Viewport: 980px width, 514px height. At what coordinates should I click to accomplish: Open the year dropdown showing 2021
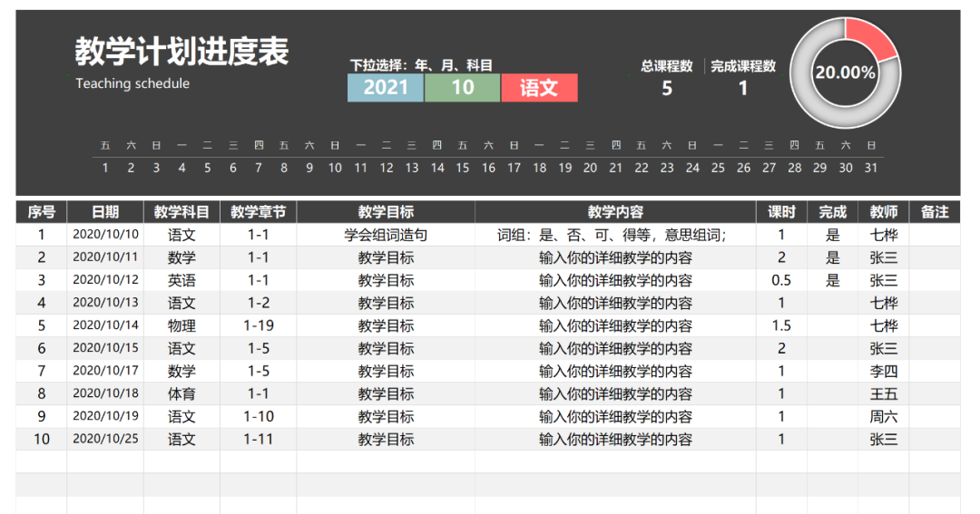point(386,88)
